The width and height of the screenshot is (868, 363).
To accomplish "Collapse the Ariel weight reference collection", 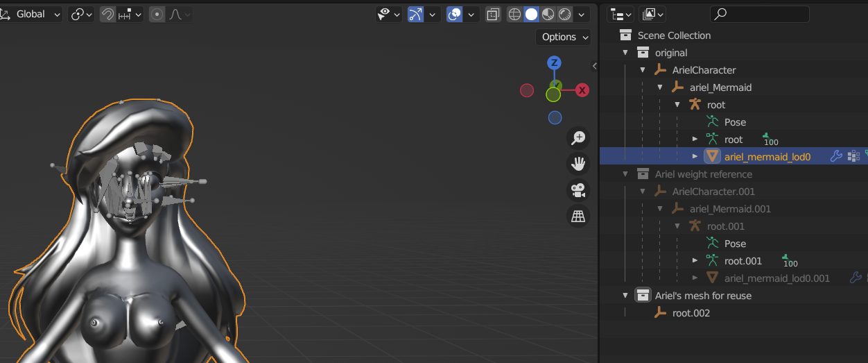I will (x=625, y=174).
